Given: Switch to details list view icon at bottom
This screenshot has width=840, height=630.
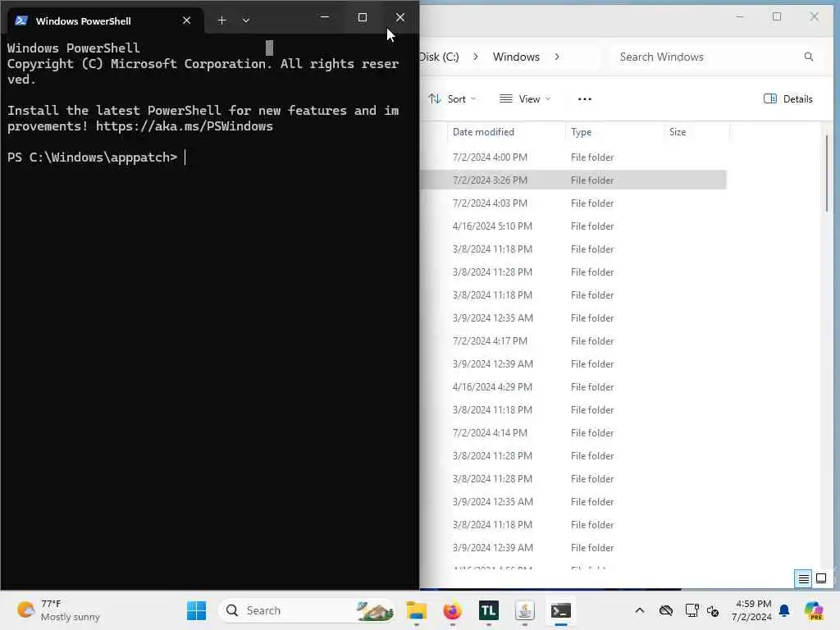Looking at the screenshot, I should coord(803,578).
